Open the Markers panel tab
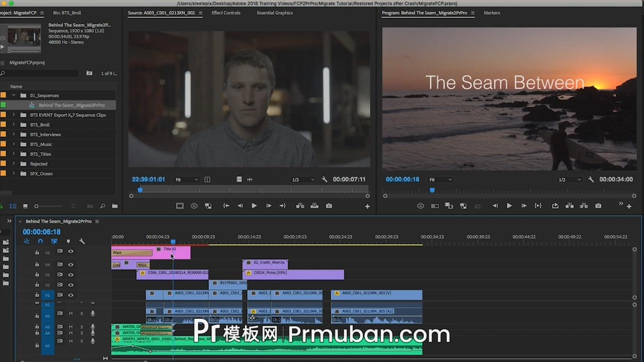Viewport: 644px width, 362px height. (492, 13)
